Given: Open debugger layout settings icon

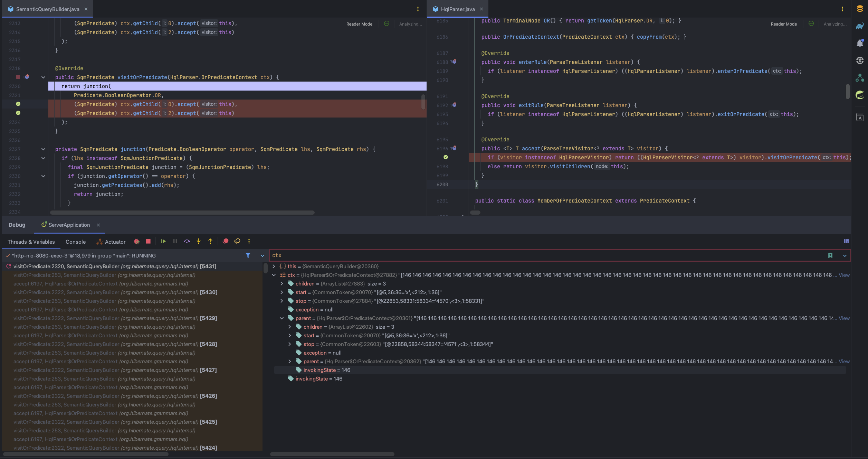Looking at the screenshot, I should [846, 241].
